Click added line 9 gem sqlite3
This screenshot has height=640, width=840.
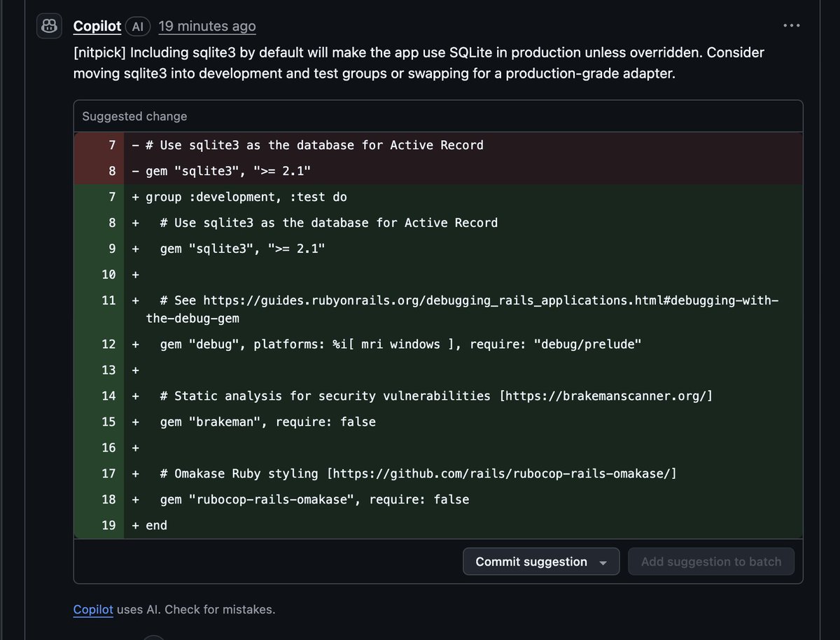438,249
